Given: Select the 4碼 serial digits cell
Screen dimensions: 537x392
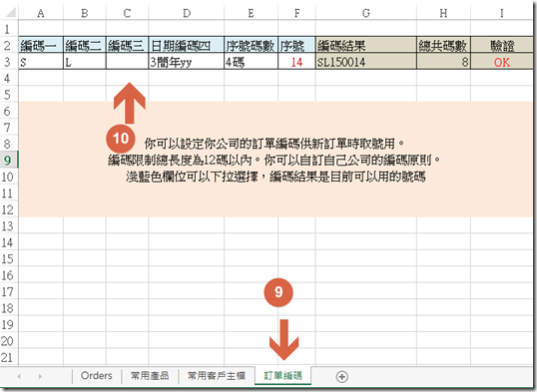Looking at the screenshot, I should click(x=252, y=61).
